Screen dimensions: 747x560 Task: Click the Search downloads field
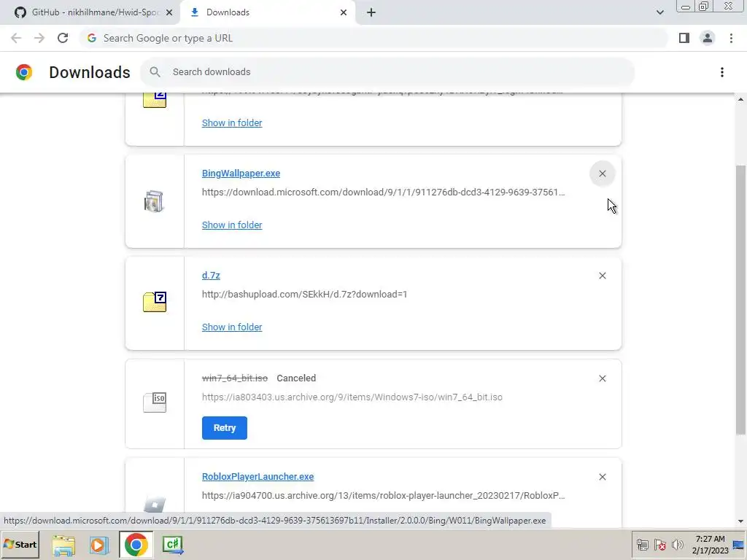coord(387,72)
